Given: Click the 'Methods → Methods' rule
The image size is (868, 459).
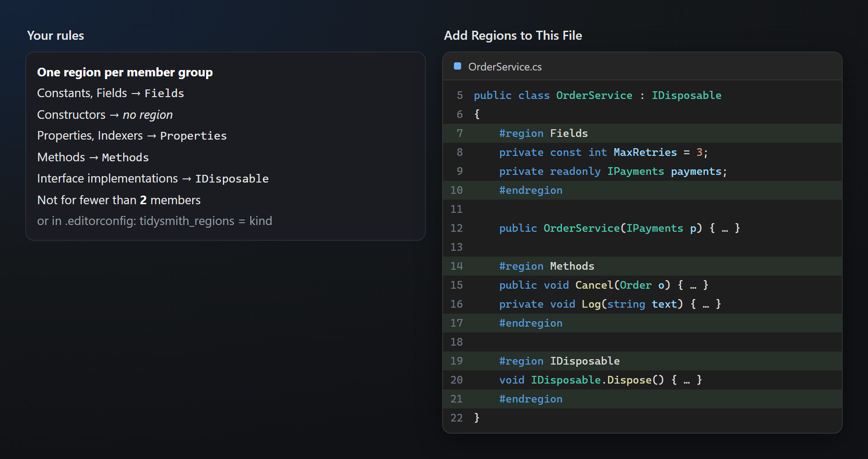Looking at the screenshot, I should (x=93, y=157).
